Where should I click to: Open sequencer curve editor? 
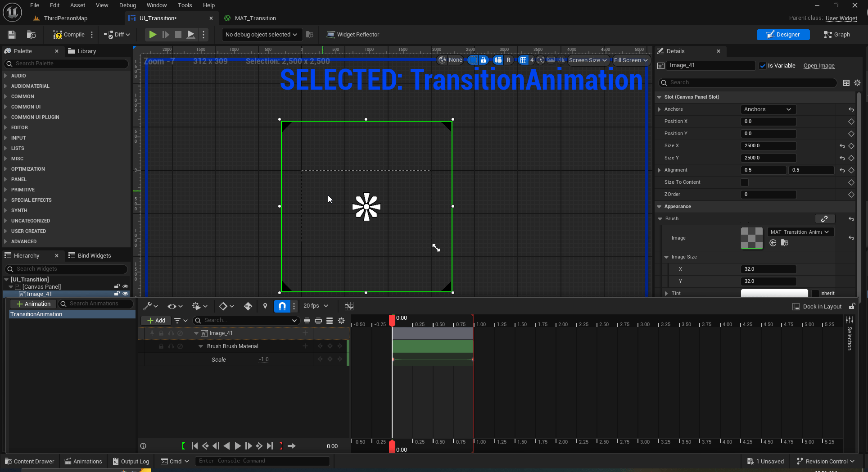(x=349, y=306)
